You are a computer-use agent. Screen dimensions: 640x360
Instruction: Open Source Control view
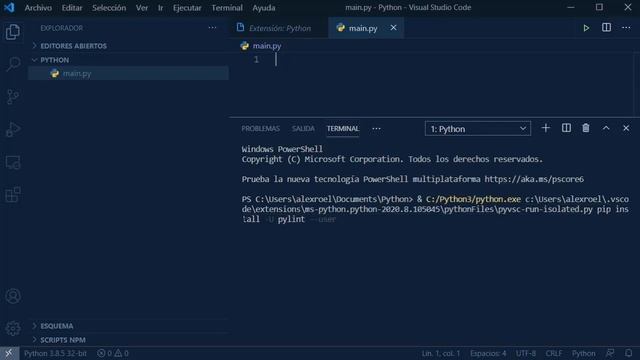13,97
